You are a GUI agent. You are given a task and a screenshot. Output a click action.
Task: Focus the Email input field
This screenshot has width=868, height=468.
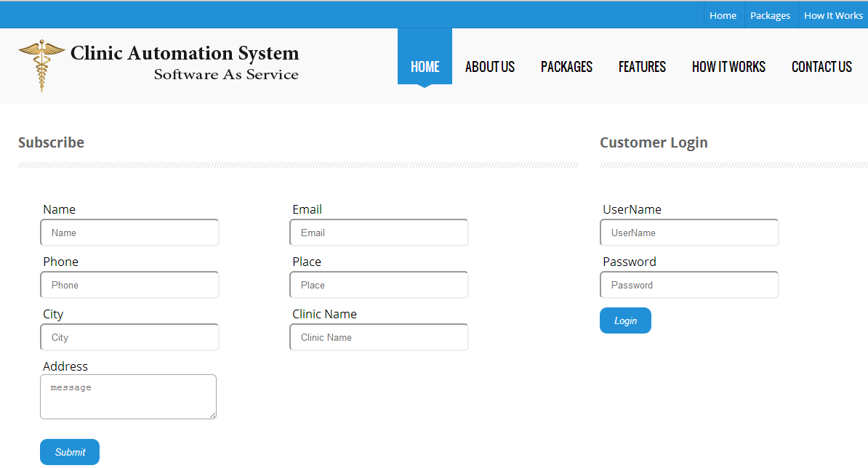[x=379, y=233]
